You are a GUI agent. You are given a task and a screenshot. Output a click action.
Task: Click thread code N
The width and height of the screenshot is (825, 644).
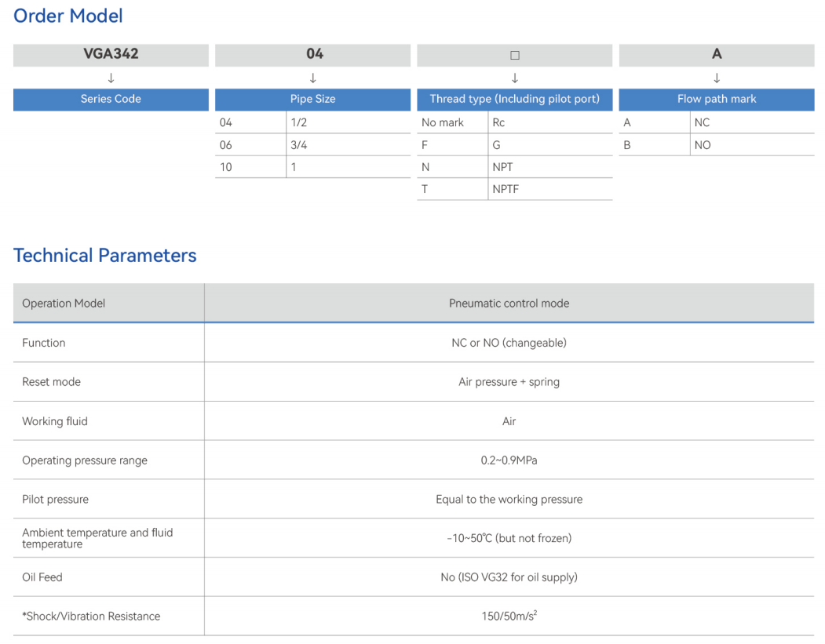click(425, 167)
